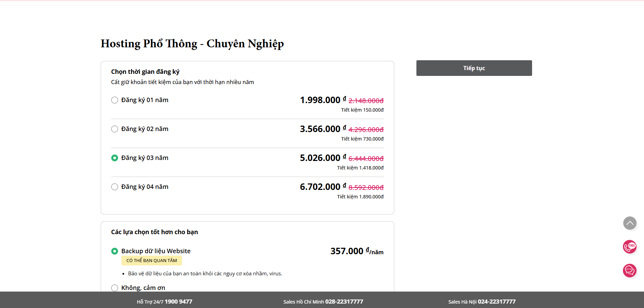The height and width of the screenshot is (308, 644).
Task: Select the 02 year registration option
Action: [115, 129]
